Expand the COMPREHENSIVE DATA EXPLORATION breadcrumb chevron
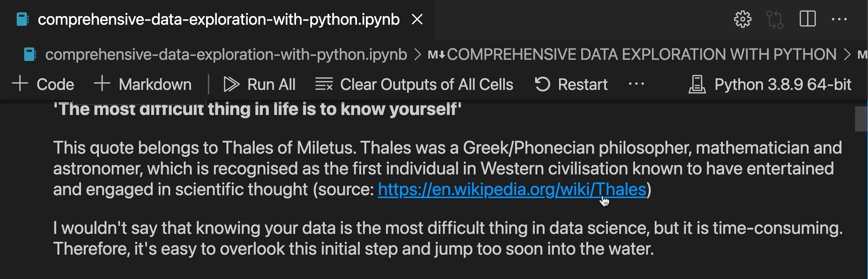Screen dimensions: 868x279 coord(848,54)
